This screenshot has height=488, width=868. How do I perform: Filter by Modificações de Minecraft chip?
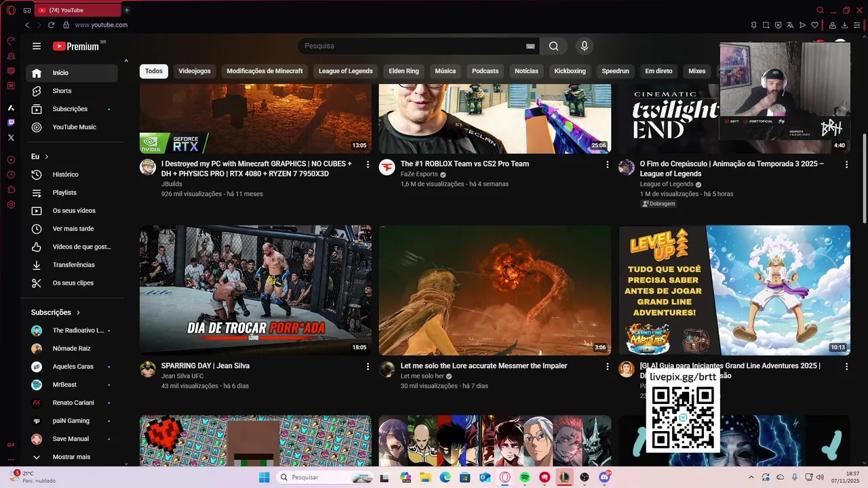tap(264, 71)
